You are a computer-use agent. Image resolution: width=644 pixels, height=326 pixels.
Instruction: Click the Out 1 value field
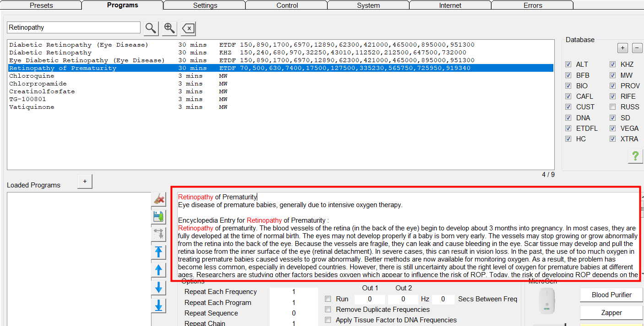tap(370, 299)
